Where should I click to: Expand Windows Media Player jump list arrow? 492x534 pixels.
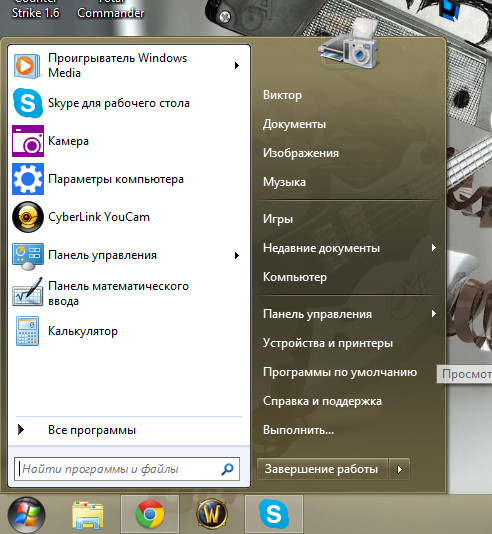point(237,65)
